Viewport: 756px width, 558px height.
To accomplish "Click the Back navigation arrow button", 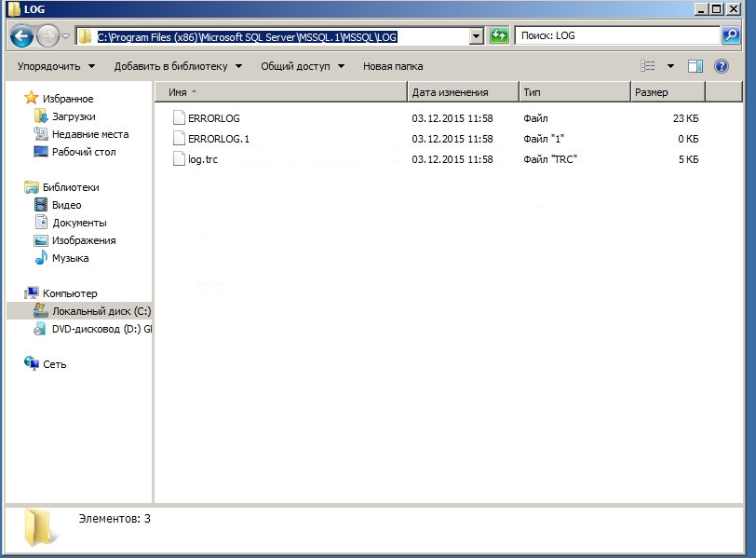I will click(x=21, y=36).
